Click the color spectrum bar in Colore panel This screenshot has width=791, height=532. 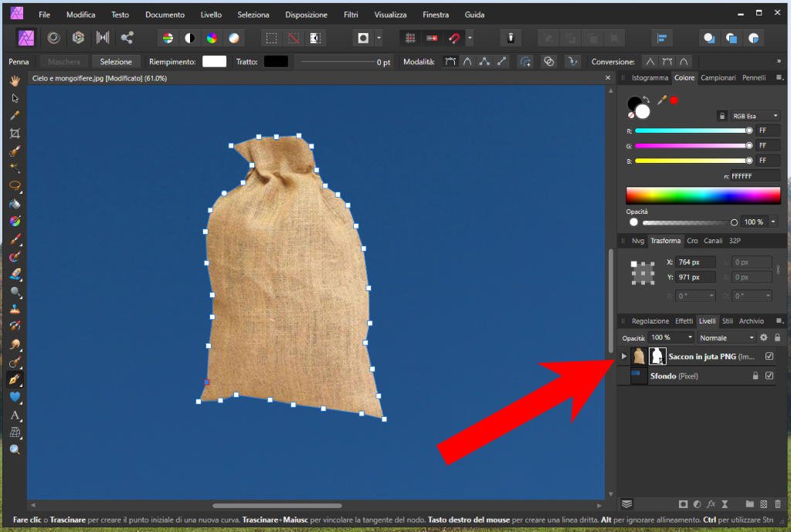703,195
